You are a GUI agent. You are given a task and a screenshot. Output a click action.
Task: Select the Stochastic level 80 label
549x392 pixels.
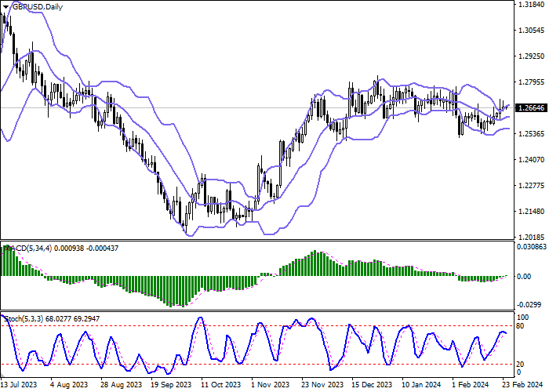521,326
